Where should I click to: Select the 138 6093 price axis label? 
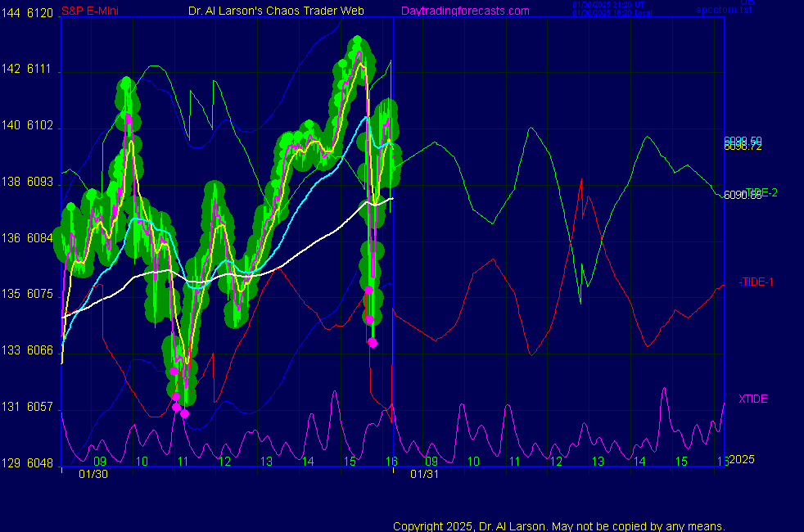click(x=27, y=182)
